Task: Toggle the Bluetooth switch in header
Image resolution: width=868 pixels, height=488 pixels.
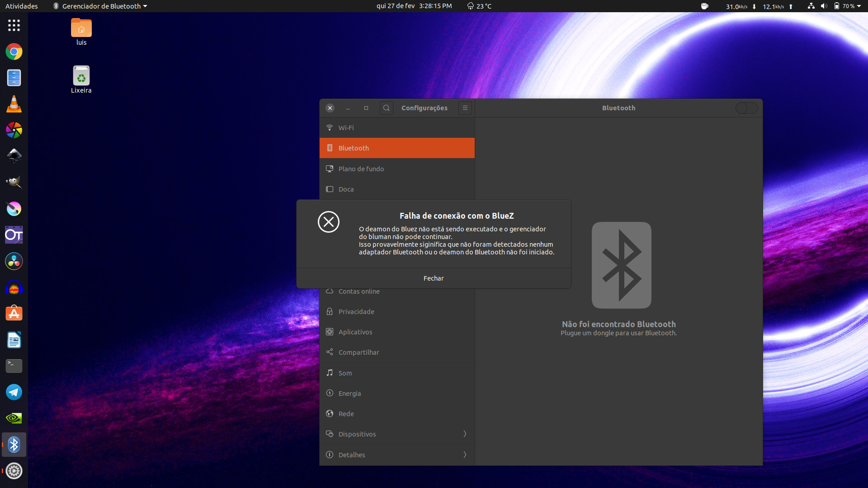Action: click(x=746, y=108)
